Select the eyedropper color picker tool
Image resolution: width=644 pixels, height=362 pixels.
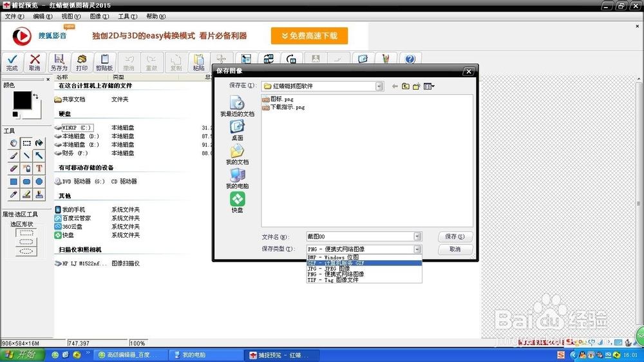click(14, 195)
